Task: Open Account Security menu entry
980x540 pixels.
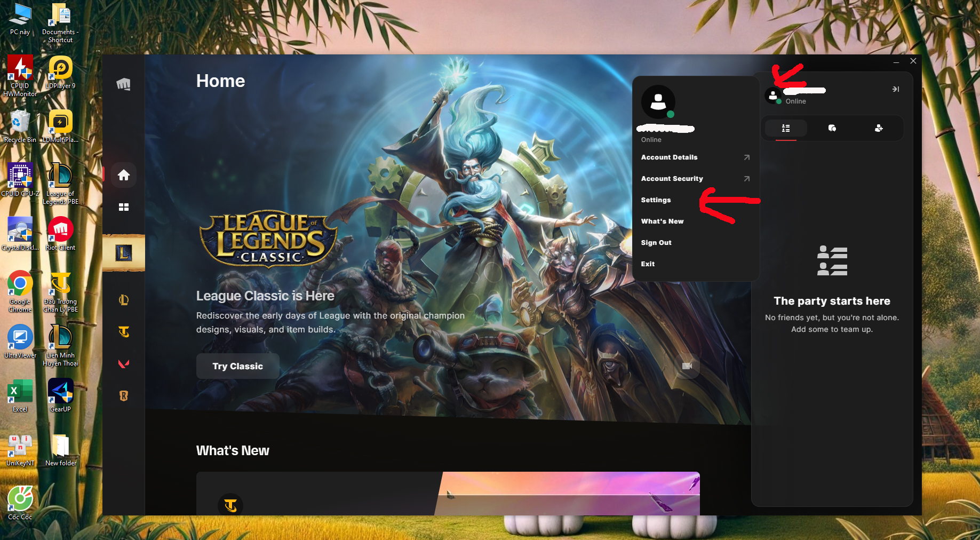Action: point(695,179)
